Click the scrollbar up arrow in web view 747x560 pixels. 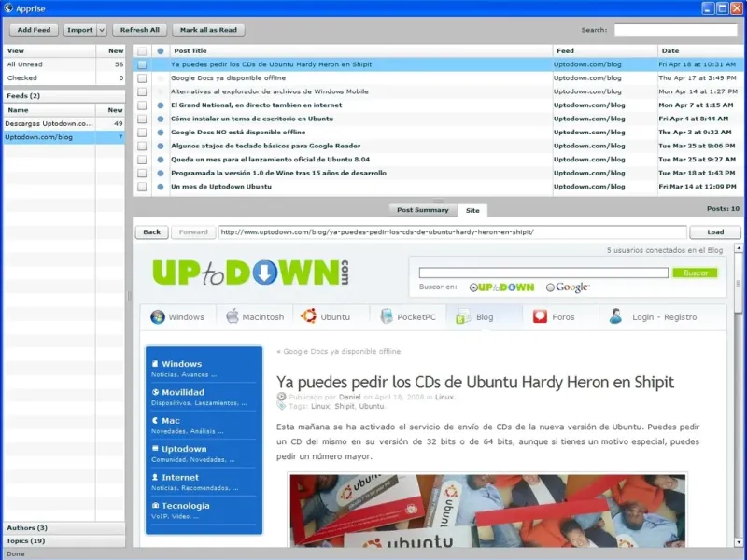739,248
